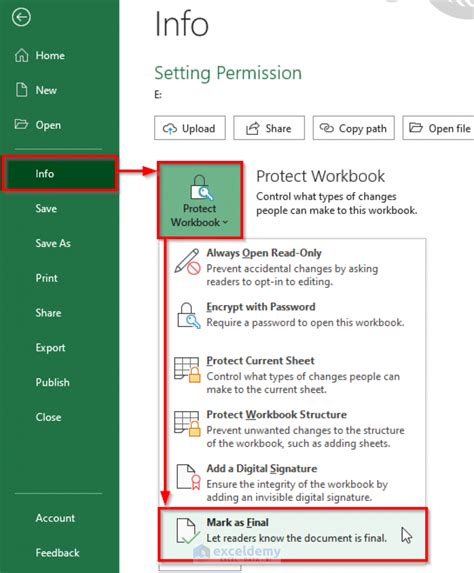Screen dimensions: 474x573
Task: Click the 'Info' page heading
Action: pyautogui.click(x=182, y=24)
